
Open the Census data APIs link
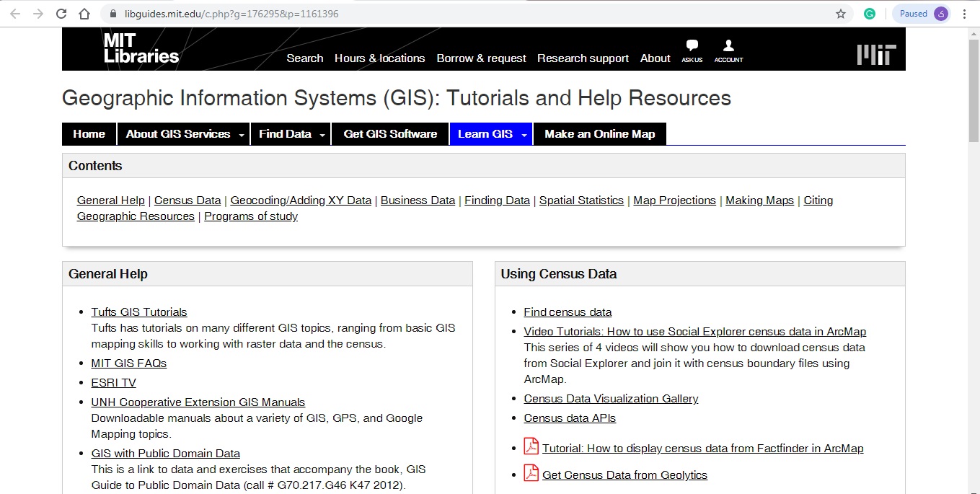point(570,418)
